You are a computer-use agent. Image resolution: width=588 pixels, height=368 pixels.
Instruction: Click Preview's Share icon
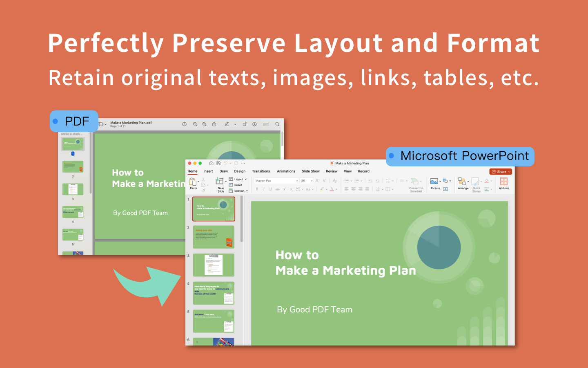click(214, 124)
